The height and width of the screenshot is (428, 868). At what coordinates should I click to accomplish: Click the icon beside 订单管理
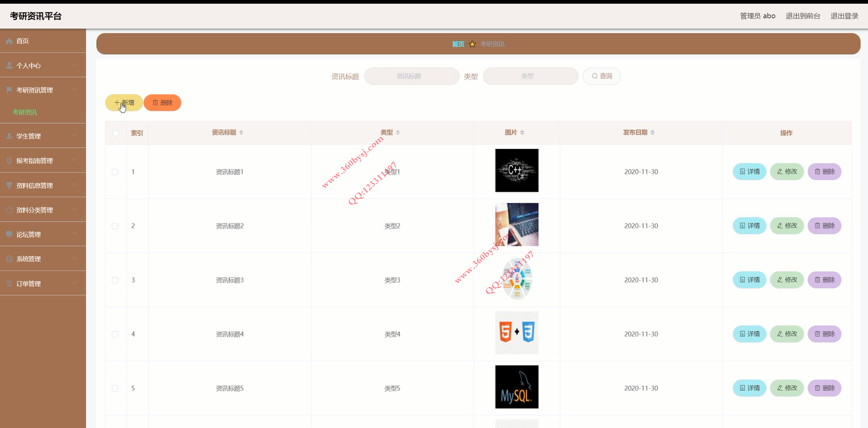click(9, 284)
